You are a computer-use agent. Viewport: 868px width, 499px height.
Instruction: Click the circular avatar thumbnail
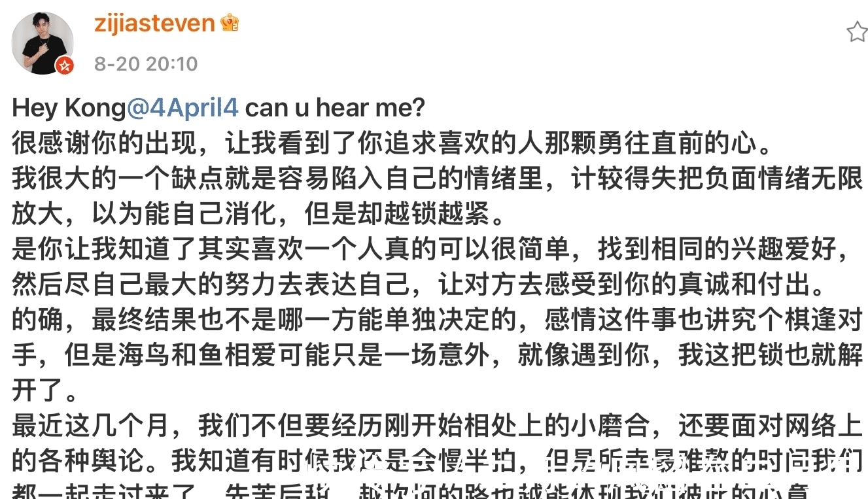[43, 43]
